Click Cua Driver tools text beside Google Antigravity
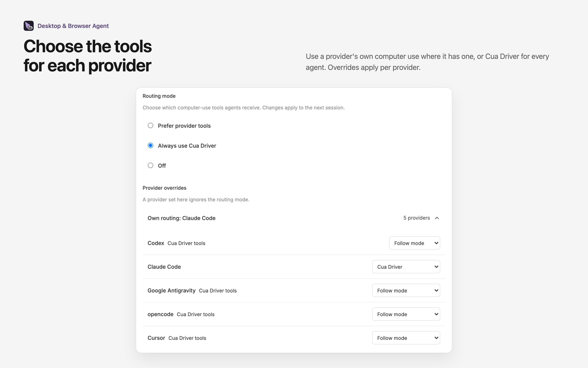The image size is (588, 368). (x=218, y=291)
